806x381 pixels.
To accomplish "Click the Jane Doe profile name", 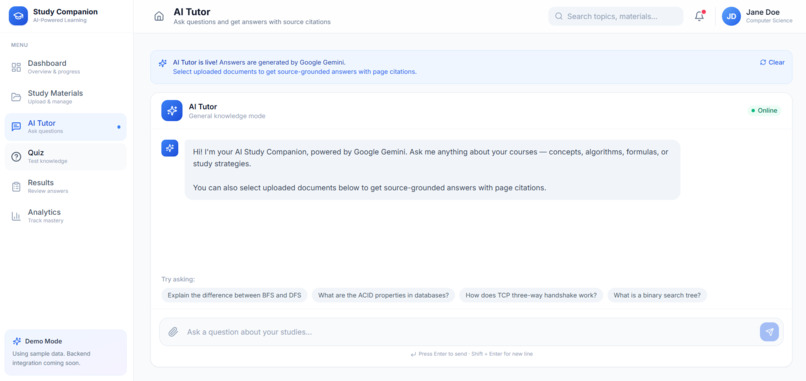I will 762,12.
